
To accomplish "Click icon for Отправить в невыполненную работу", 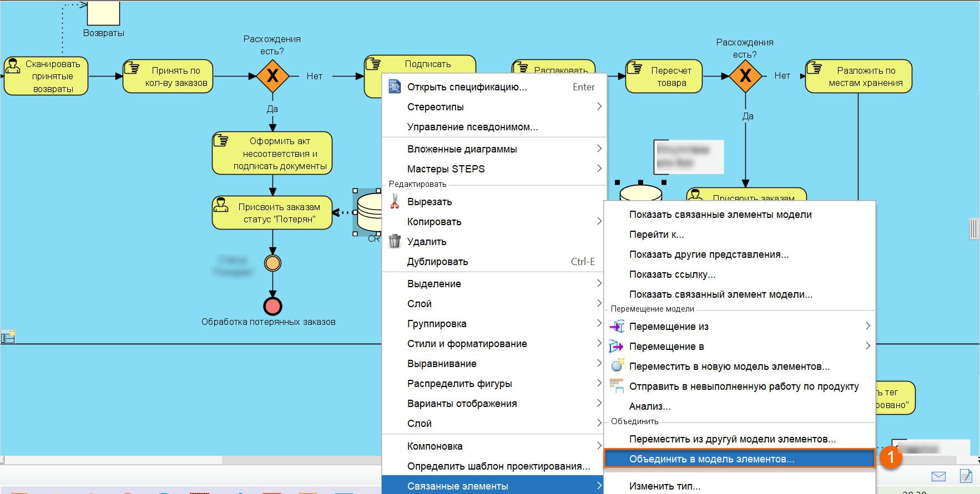I will [617, 385].
